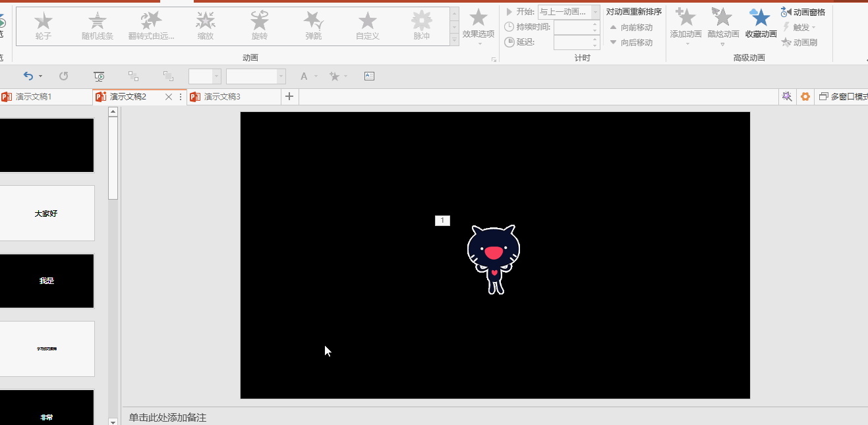Image resolution: width=868 pixels, height=425 pixels.
Task: Select the 非常 slide thumbnail
Action: [47, 407]
